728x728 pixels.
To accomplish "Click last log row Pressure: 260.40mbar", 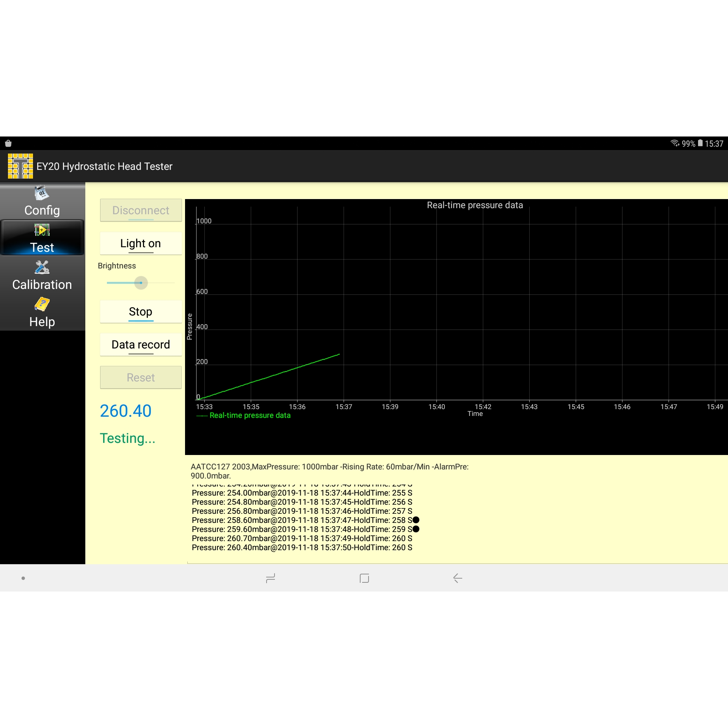I will [x=302, y=548].
